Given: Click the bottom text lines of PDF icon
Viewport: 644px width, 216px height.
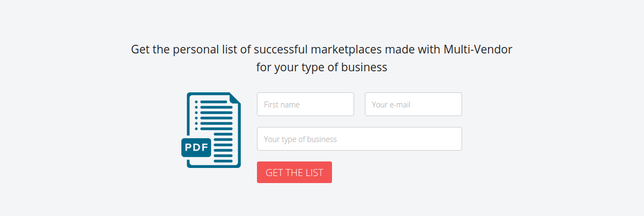Looking at the screenshot, I should (223, 150).
